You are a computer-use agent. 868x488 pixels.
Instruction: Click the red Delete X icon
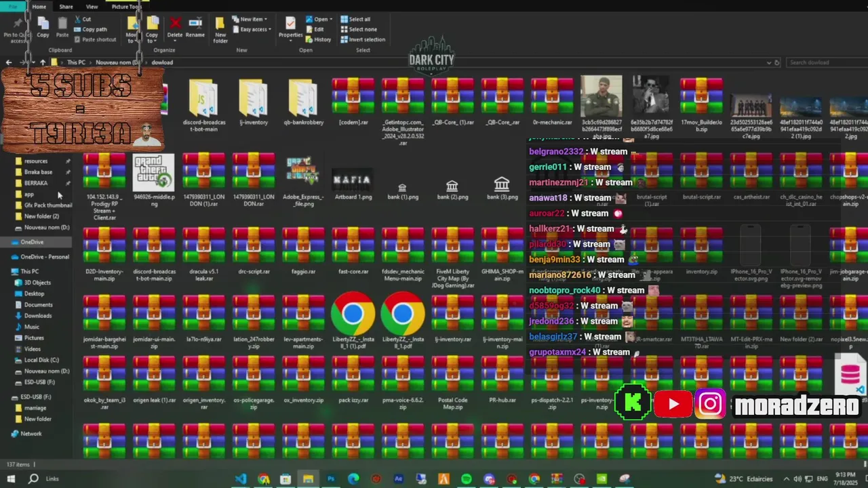pyautogui.click(x=175, y=24)
